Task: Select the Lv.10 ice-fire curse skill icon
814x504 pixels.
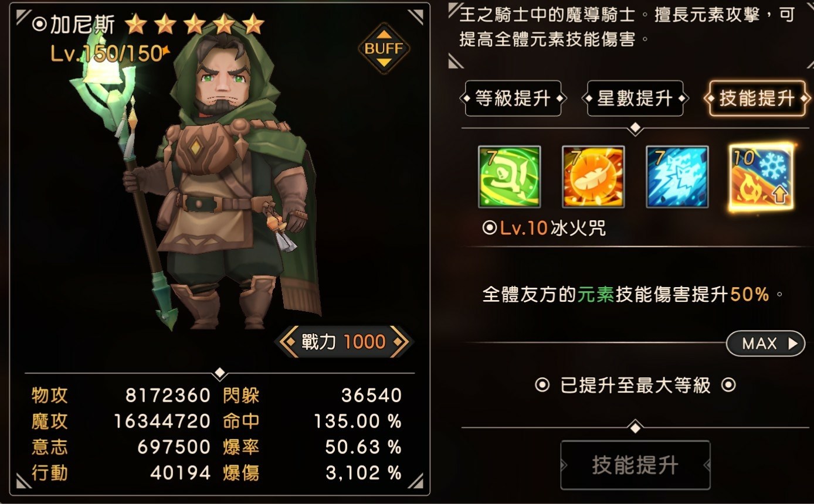Action: click(761, 176)
